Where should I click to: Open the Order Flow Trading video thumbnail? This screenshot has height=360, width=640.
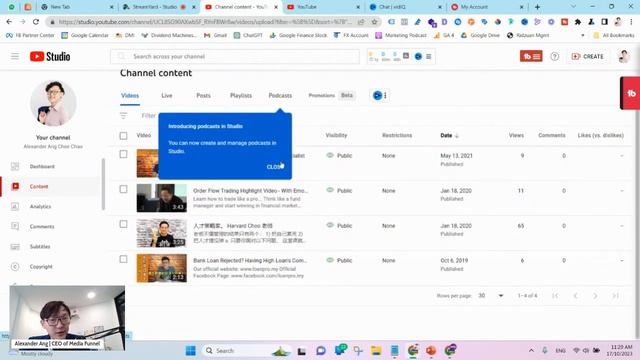point(162,198)
